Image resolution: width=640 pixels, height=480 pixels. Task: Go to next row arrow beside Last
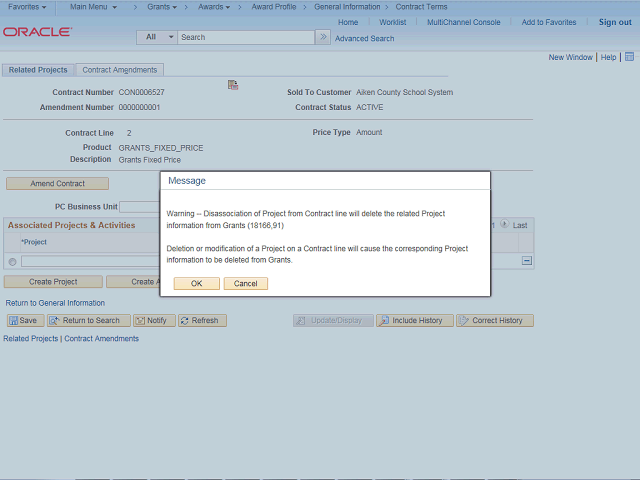[504, 224]
